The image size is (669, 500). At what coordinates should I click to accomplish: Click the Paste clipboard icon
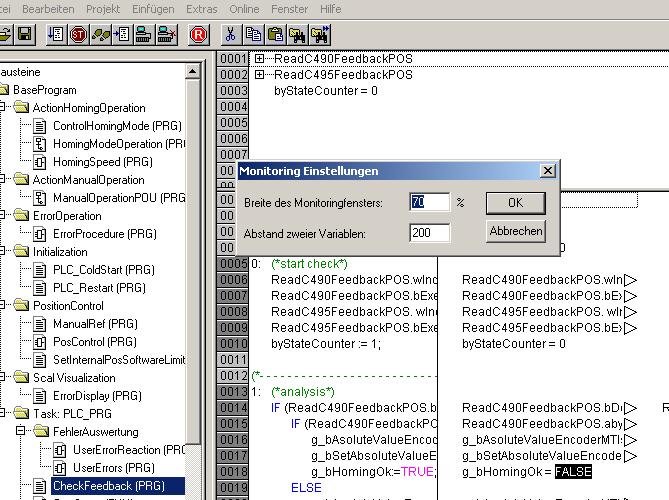[x=274, y=34]
